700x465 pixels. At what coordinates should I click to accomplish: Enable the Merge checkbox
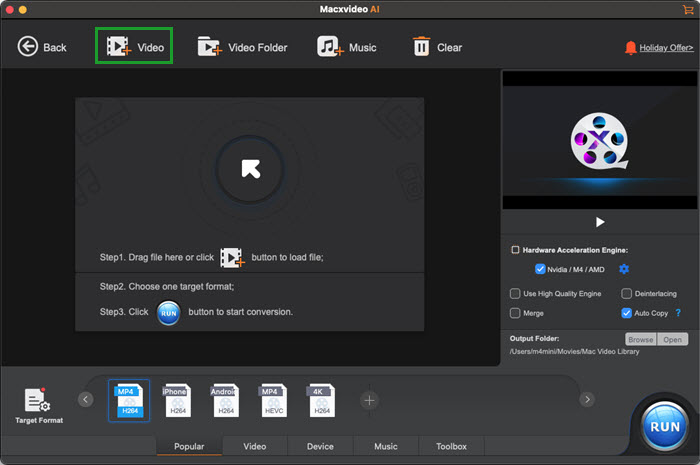tap(515, 313)
